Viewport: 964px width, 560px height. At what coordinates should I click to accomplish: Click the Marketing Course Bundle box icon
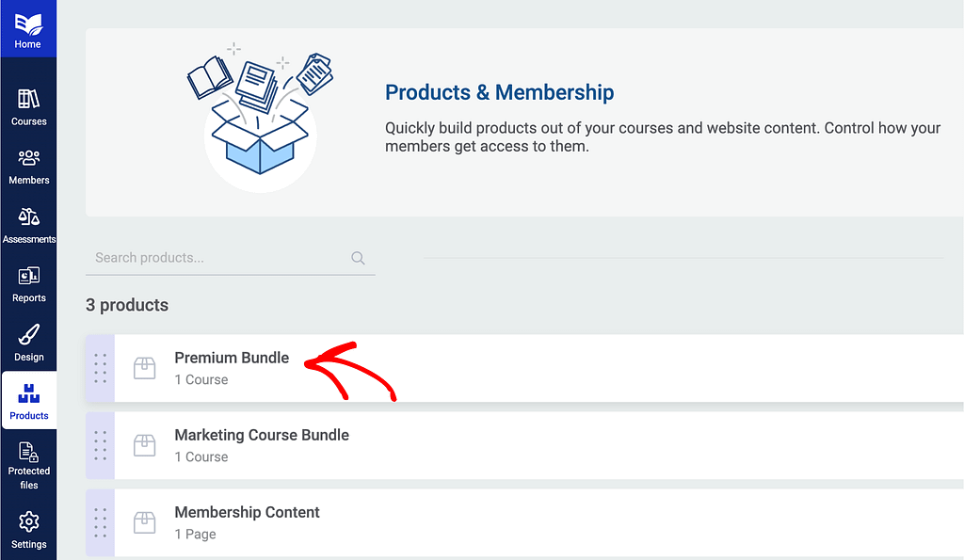point(144,445)
